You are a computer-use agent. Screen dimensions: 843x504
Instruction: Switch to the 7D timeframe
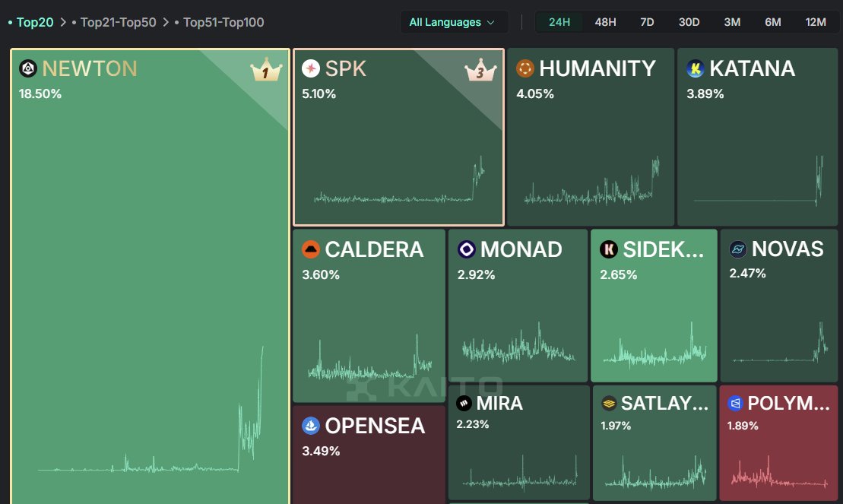coord(647,22)
